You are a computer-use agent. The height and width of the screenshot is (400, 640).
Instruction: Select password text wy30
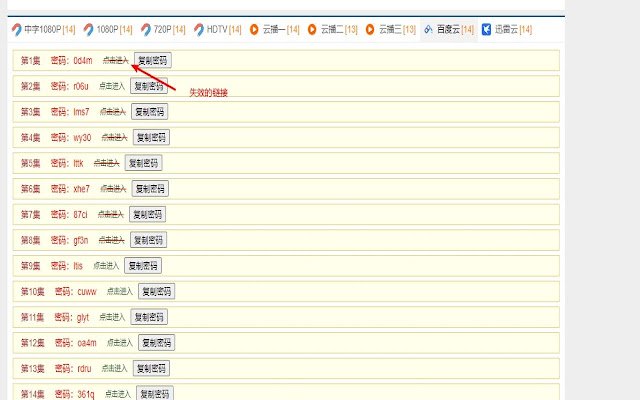click(x=82, y=138)
